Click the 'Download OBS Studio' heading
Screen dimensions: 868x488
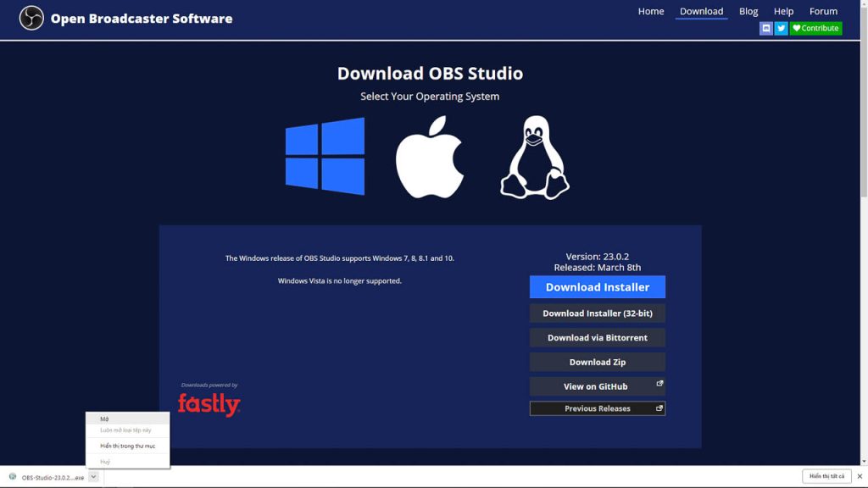(x=430, y=74)
